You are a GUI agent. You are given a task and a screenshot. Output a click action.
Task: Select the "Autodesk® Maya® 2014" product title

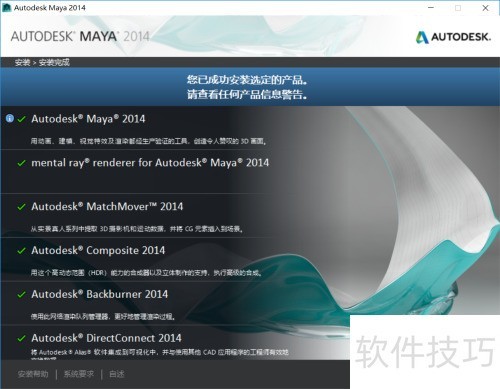[x=88, y=119]
